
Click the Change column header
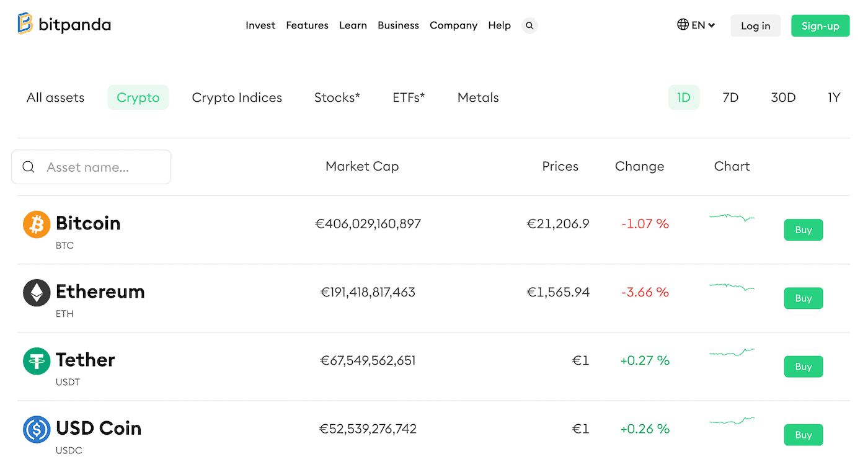[x=639, y=166]
